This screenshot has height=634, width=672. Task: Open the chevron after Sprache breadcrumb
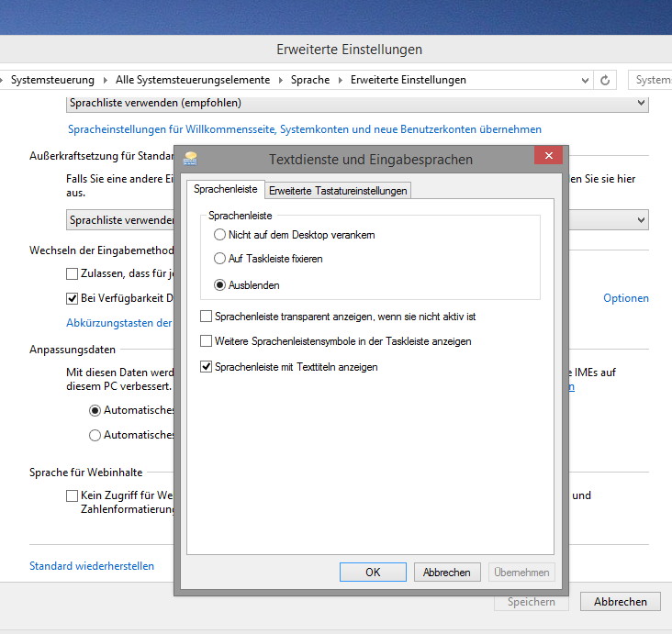pos(341,80)
